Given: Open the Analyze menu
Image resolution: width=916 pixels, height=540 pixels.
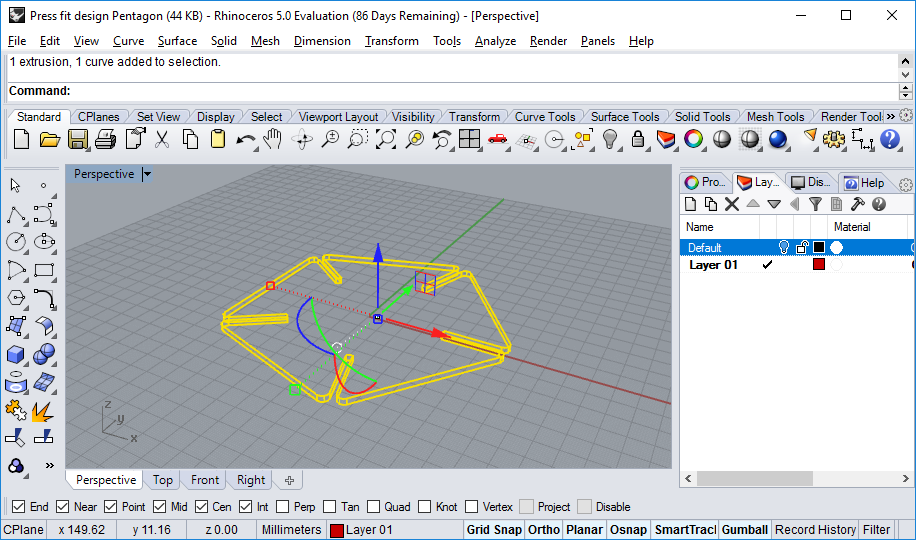Looking at the screenshot, I should tap(495, 41).
